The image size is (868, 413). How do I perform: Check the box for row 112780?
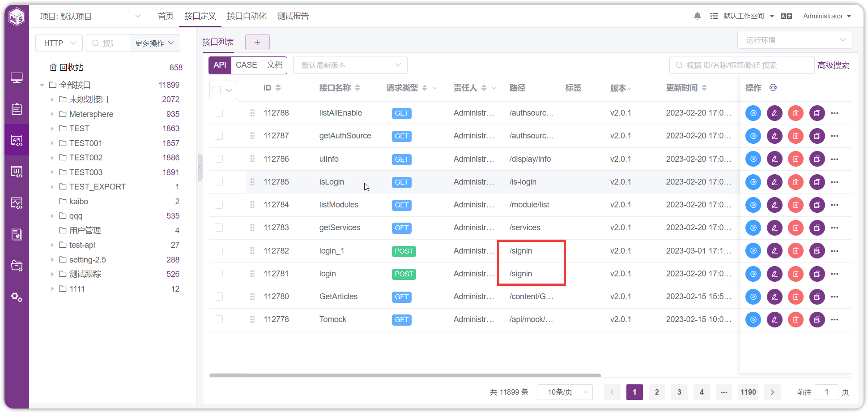tap(219, 296)
